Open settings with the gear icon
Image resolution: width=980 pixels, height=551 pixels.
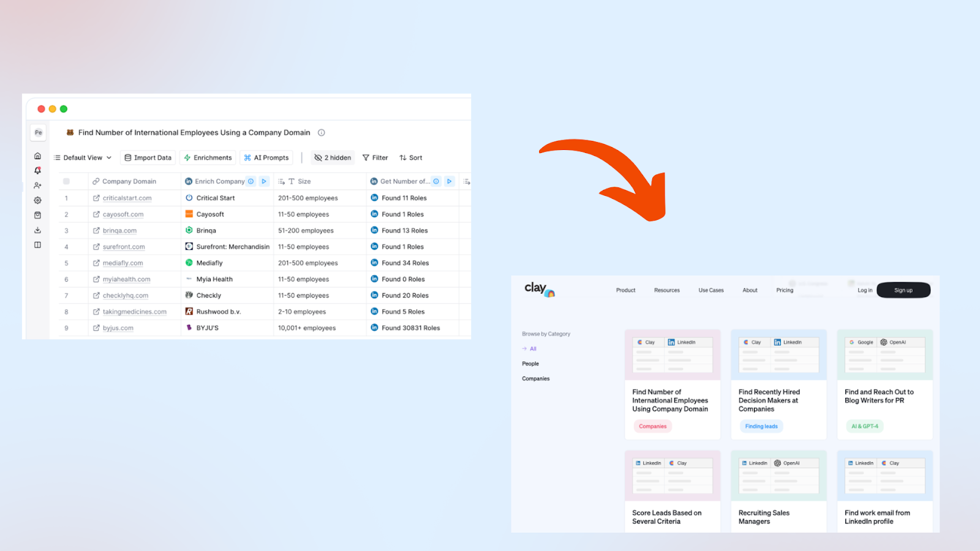coord(37,200)
